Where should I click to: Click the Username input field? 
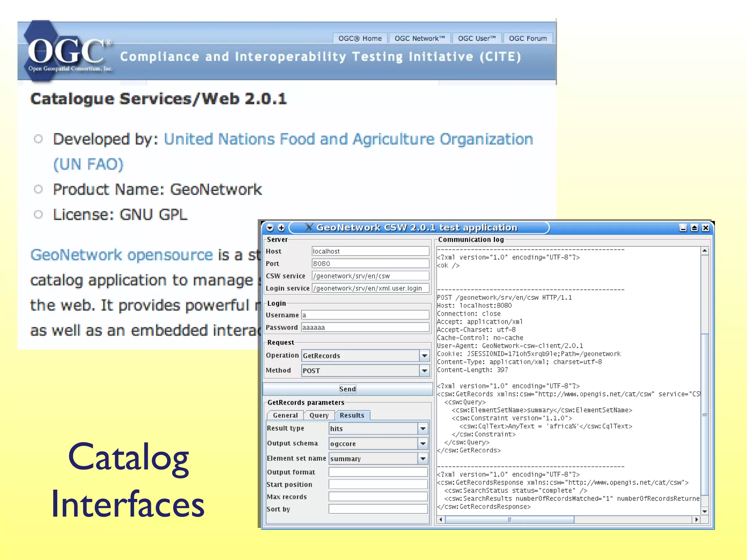(365, 315)
